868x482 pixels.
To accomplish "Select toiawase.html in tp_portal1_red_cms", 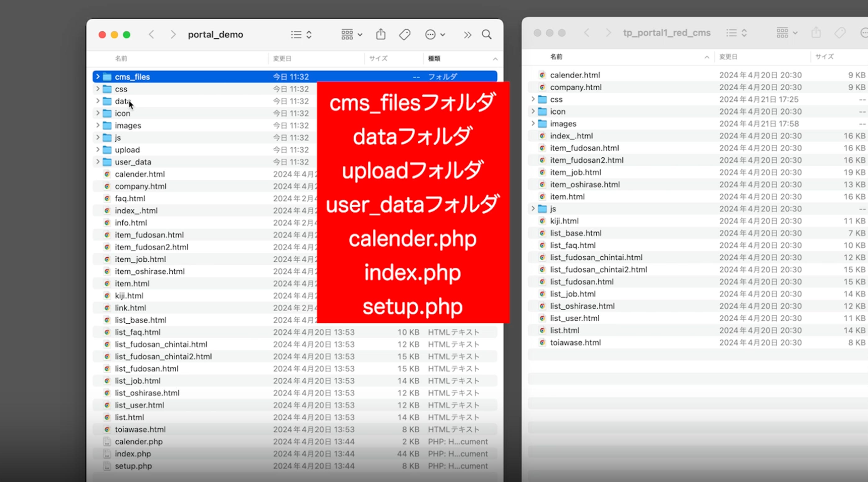I will pos(576,343).
